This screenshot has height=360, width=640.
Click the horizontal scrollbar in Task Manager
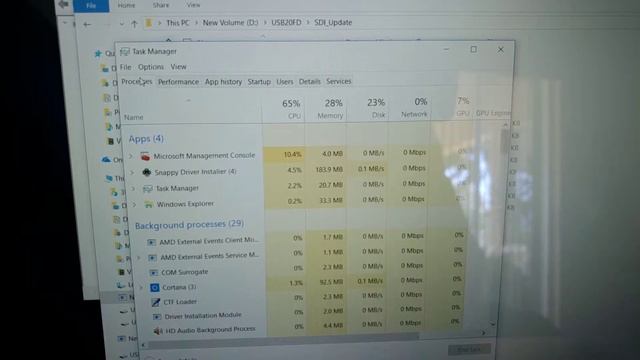283,341
